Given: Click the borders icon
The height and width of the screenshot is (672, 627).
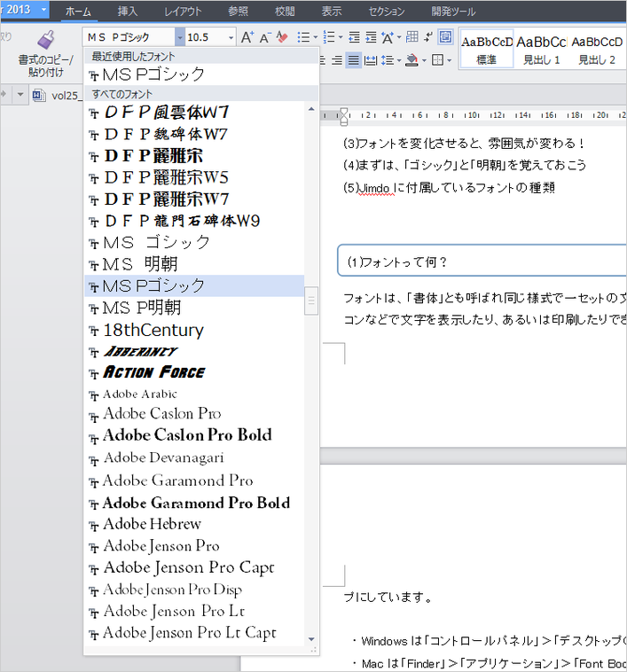Looking at the screenshot, I should pyautogui.click(x=437, y=60).
